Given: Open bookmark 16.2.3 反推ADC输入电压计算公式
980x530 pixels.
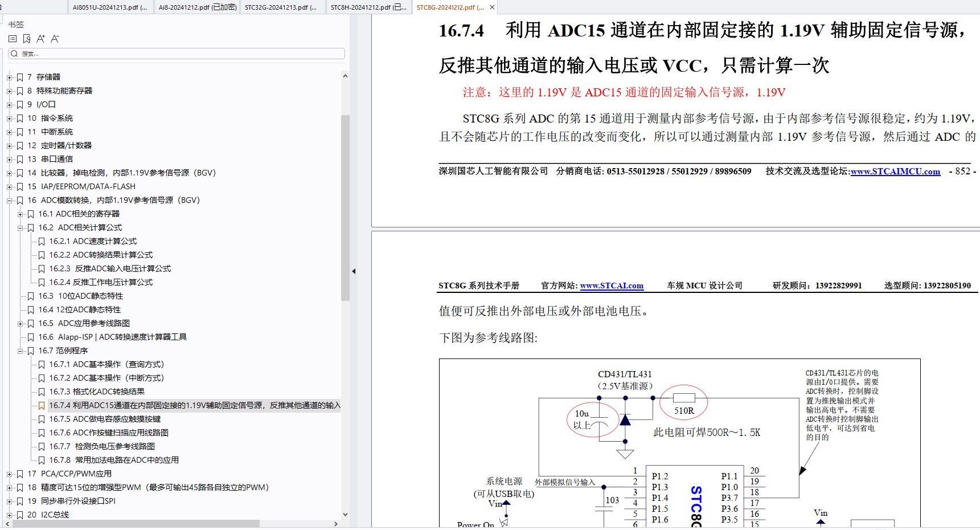Looking at the screenshot, I should point(110,268).
